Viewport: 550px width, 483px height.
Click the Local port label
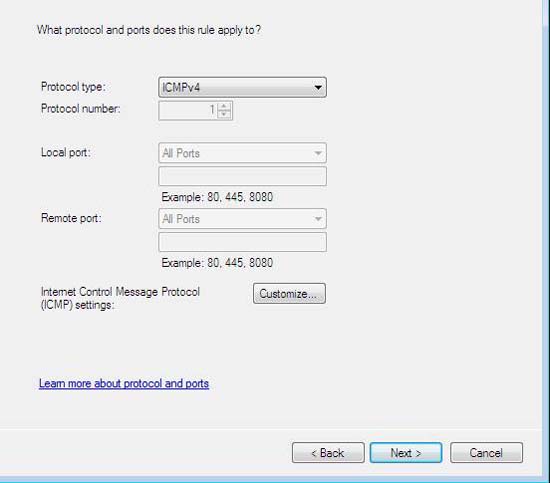coord(66,153)
